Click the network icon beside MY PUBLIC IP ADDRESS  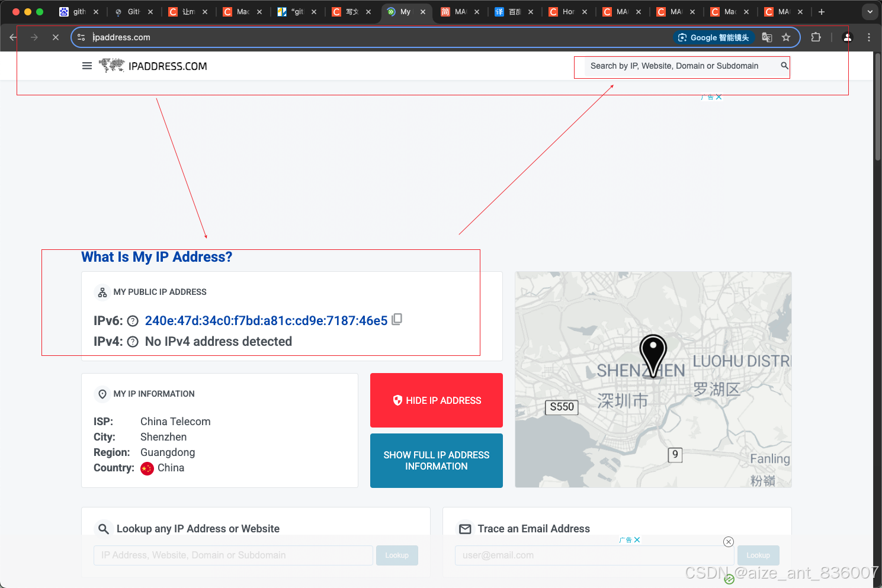coord(102,293)
